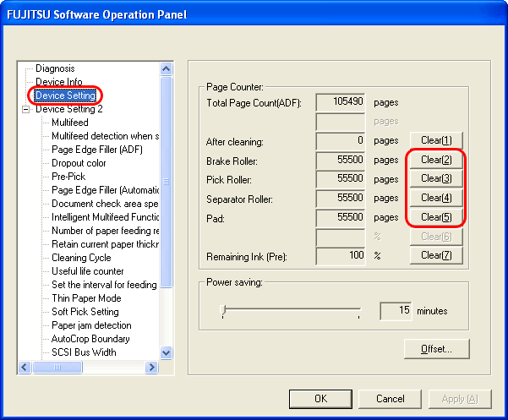Click horizontal scrollbar right arrow

(151, 368)
